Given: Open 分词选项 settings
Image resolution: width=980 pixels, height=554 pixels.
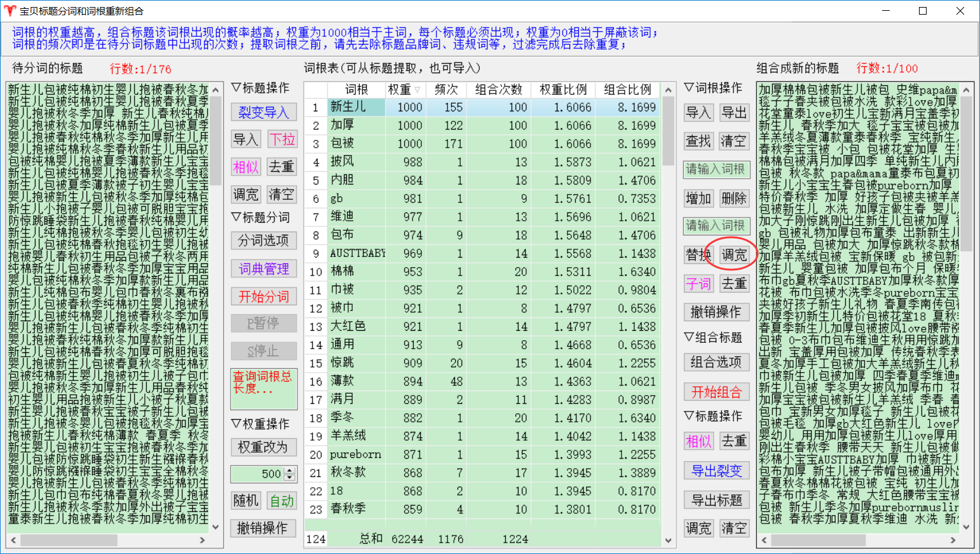Looking at the screenshot, I should coord(263,240).
